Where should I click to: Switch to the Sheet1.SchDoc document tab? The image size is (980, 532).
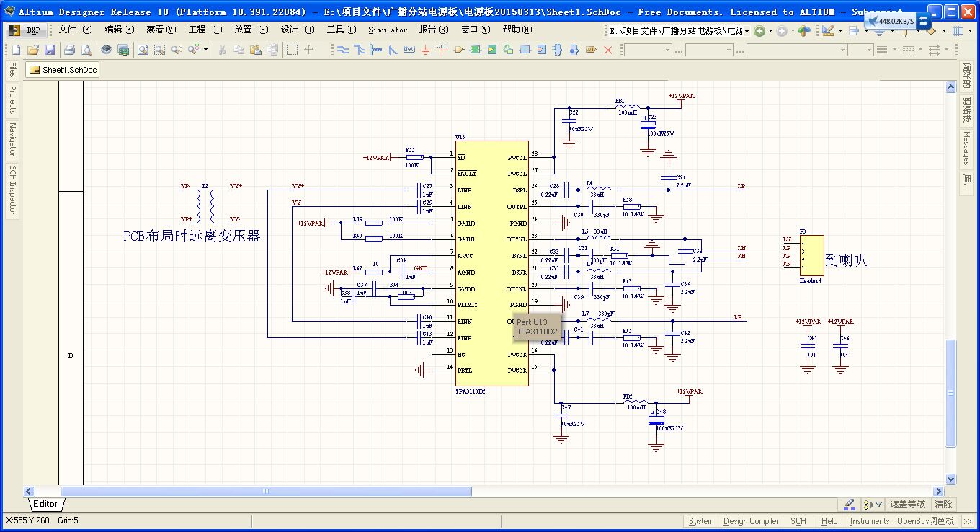coord(63,70)
